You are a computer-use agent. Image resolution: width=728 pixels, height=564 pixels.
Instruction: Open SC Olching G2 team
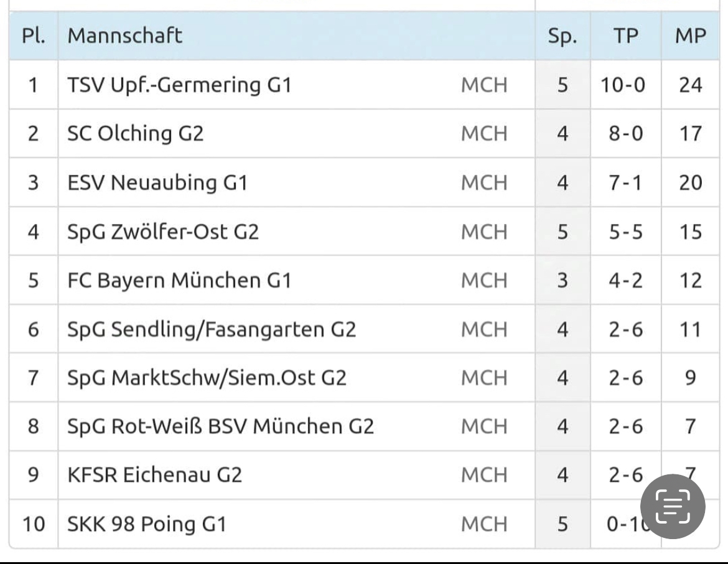click(x=136, y=134)
